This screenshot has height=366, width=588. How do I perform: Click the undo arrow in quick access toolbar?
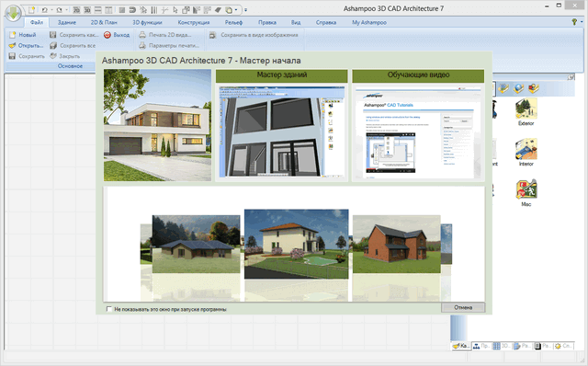pyautogui.click(x=44, y=10)
